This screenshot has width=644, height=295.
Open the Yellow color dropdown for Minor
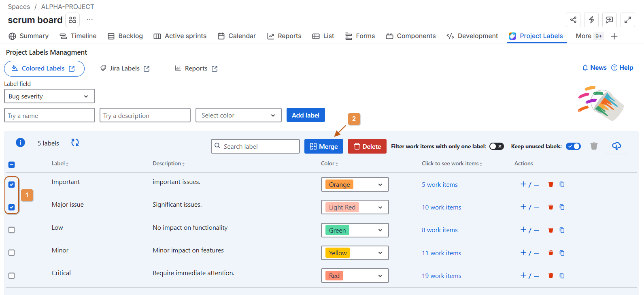click(x=355, y=253)
